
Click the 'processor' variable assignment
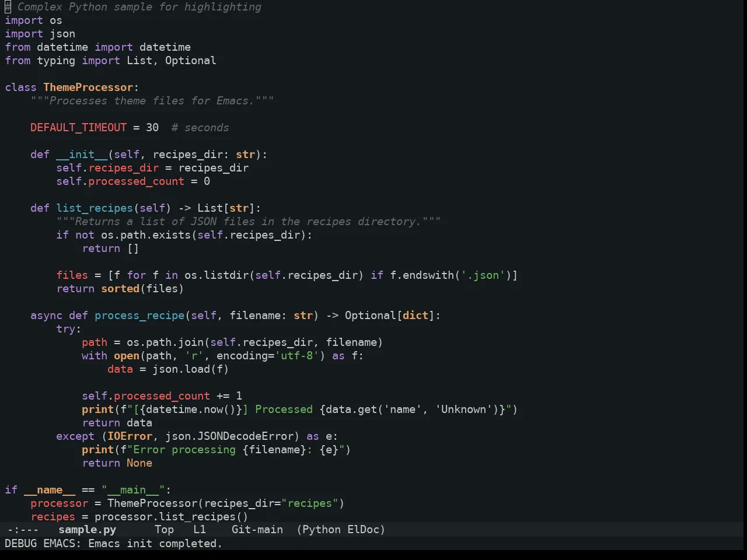(x=60, y=503)
